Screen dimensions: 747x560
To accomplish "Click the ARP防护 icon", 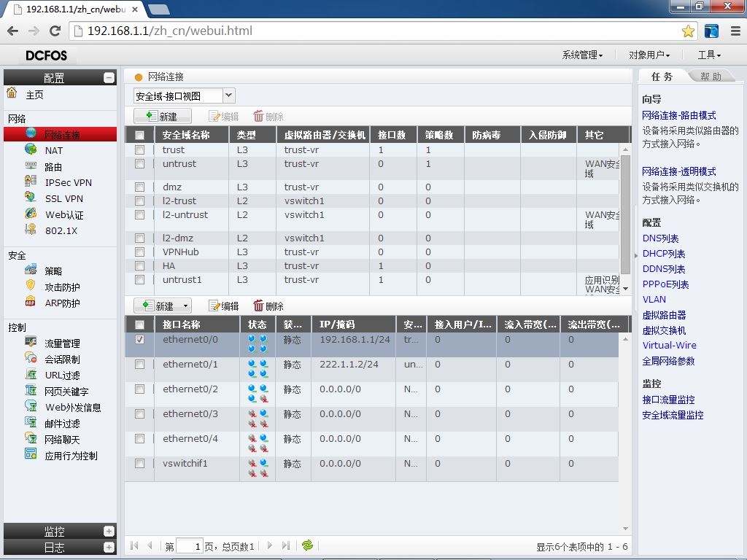I will click(x=31, y=302).
